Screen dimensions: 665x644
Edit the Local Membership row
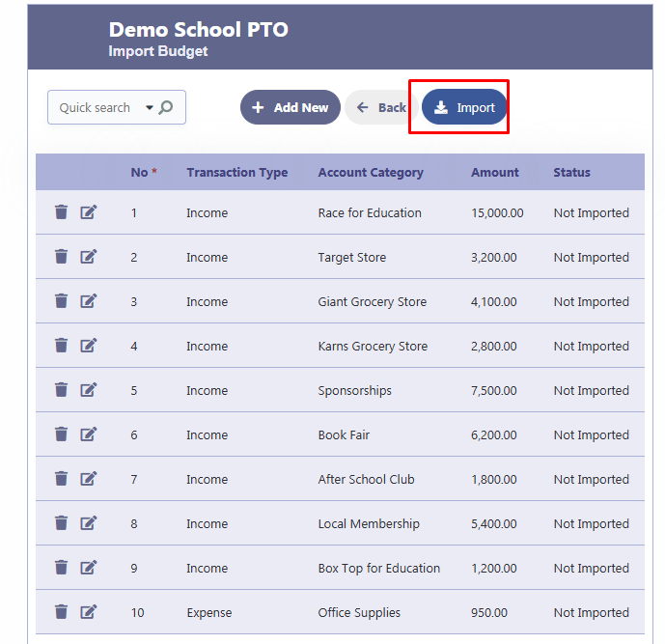[89, 523]
